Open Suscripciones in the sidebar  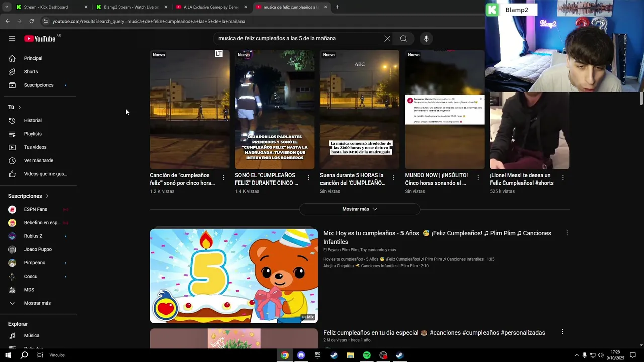[x=39, y=85]
